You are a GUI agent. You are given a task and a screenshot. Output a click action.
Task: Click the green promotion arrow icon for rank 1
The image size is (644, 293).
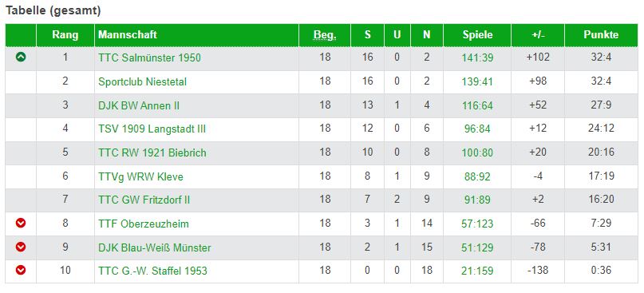(x=21, y=57)
